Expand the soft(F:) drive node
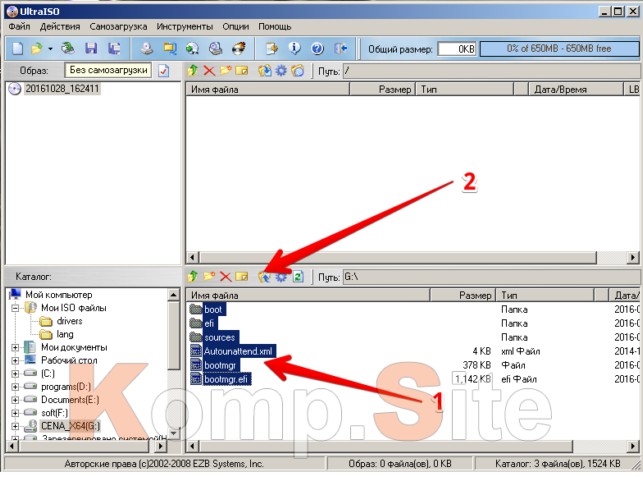This screenshot has height=477, width=643. [15, 413]
